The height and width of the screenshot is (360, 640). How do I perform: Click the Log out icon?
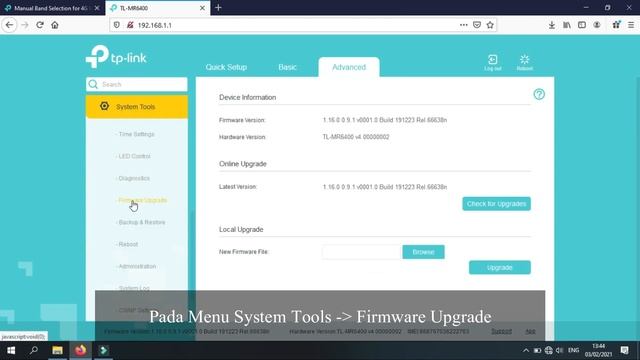click(493, 62)
